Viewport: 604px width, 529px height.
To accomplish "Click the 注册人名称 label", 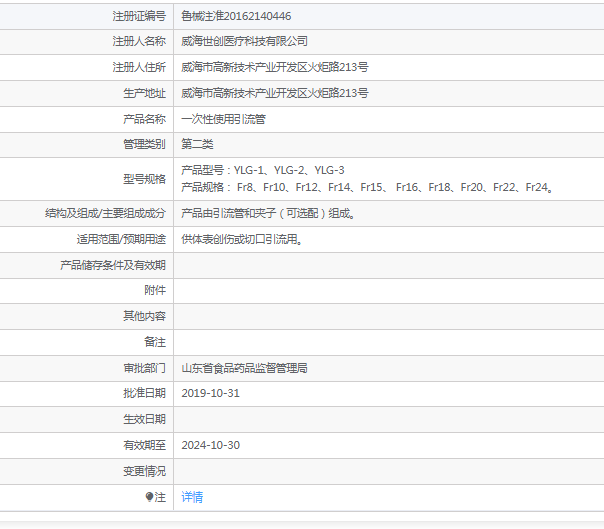I will [139, 41].
